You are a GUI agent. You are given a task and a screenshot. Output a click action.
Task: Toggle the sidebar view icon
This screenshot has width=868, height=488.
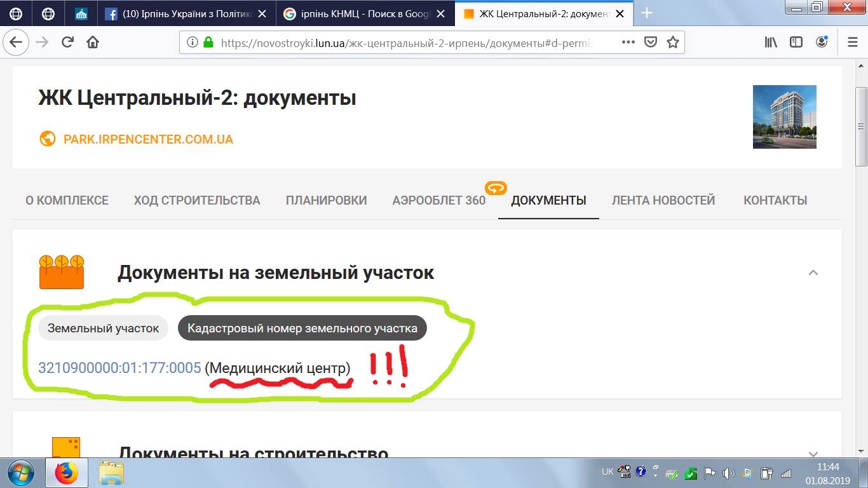point(796,43)
